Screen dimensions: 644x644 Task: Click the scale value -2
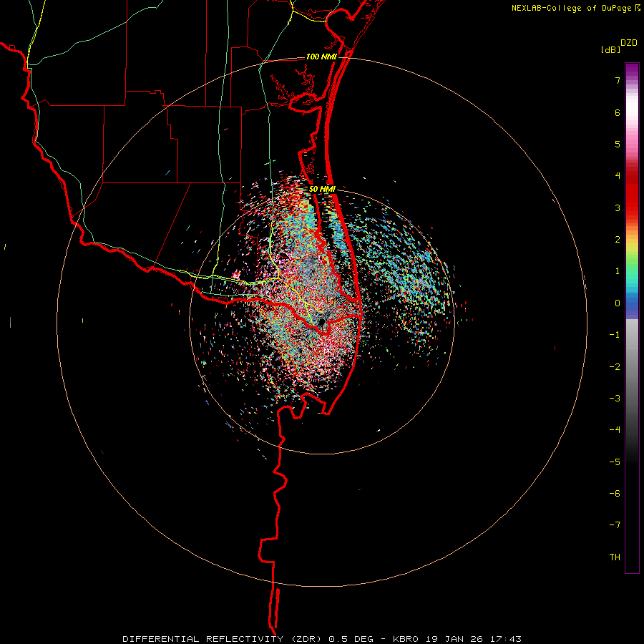615,367
